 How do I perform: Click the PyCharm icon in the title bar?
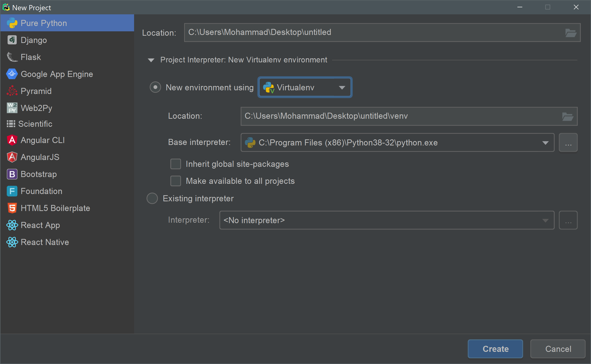[x=6, y=7]
